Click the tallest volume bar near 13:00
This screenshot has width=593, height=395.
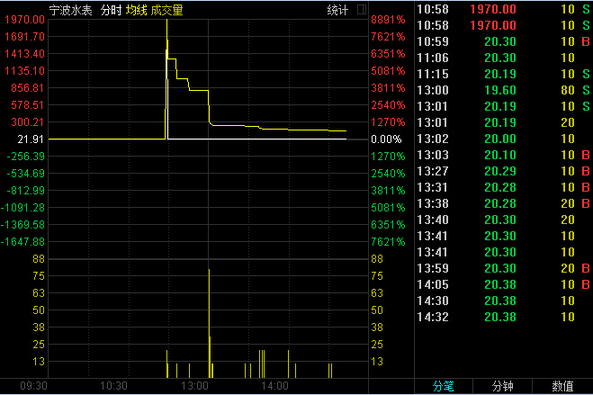click(209, 323)
